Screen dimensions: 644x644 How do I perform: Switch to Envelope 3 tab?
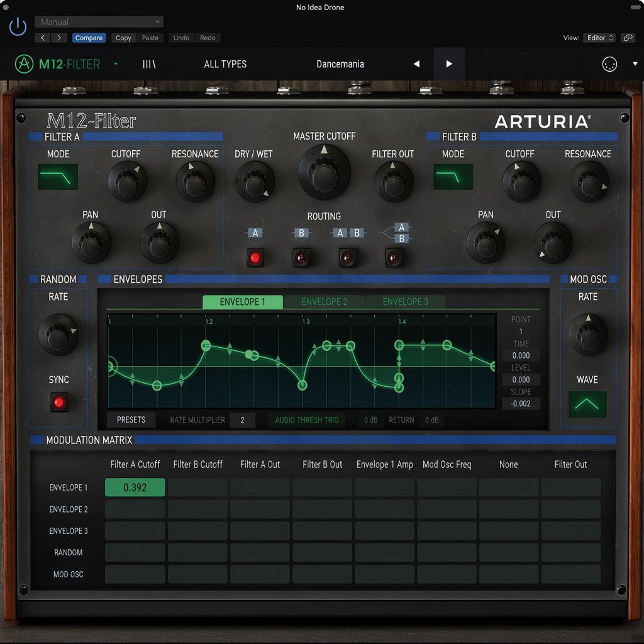pos(406,302)
